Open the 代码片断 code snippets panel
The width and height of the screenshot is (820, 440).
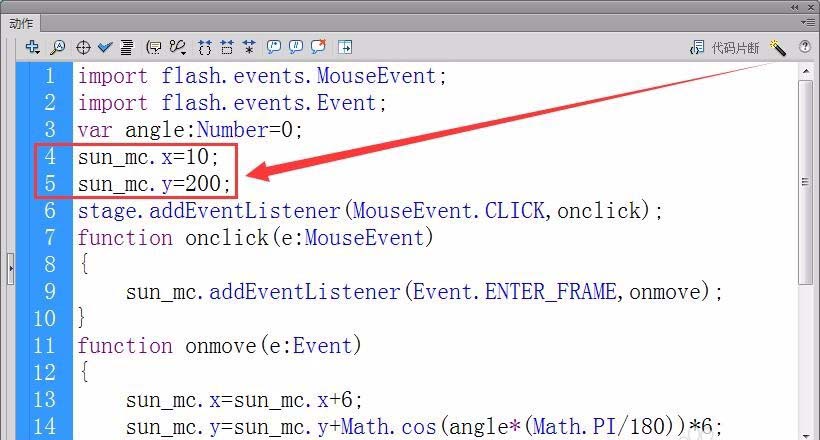pyautogui.click(x=724, y=48)
